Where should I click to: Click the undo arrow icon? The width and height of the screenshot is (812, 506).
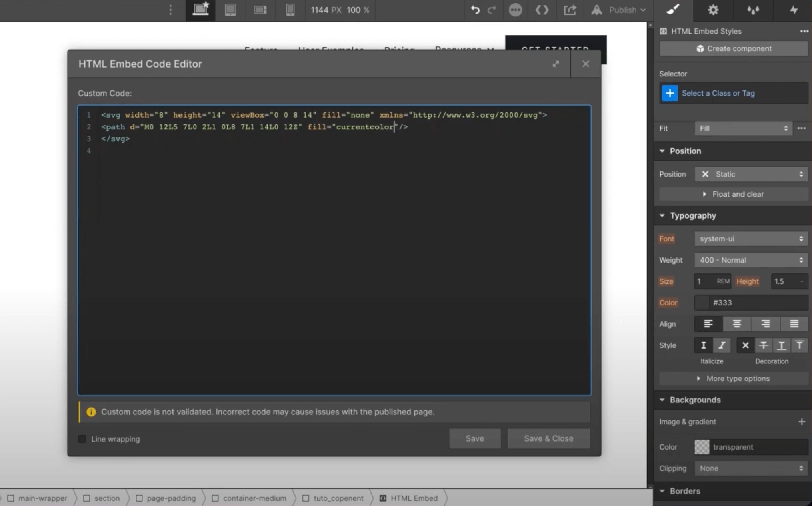(475, 10)
